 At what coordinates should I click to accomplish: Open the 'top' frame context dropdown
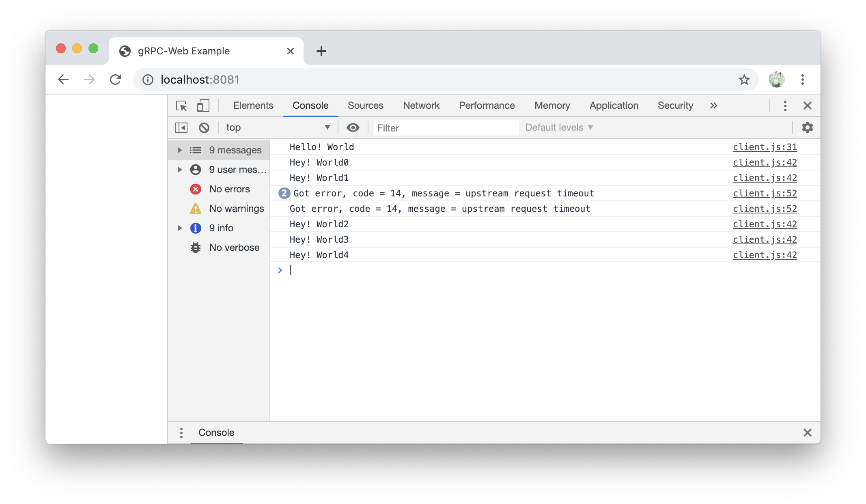tap(278, 127)
